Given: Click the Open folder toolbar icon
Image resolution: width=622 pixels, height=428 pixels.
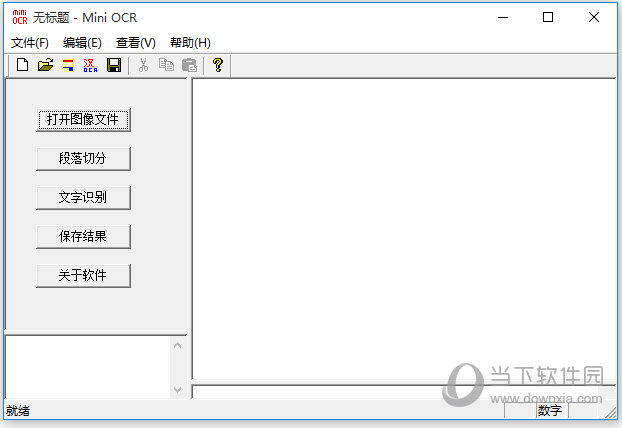Looking at the screenshot, I should (45, 65).
